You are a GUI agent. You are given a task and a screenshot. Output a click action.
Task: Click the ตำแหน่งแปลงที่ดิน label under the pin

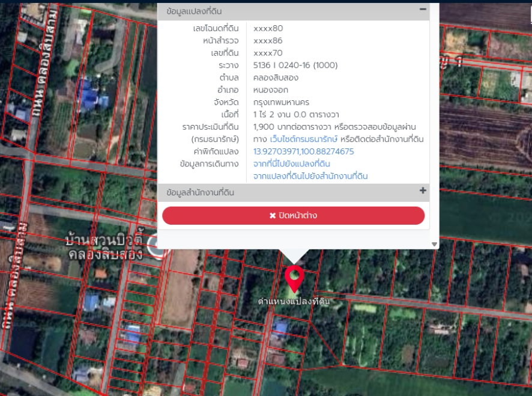coord(294,301)
